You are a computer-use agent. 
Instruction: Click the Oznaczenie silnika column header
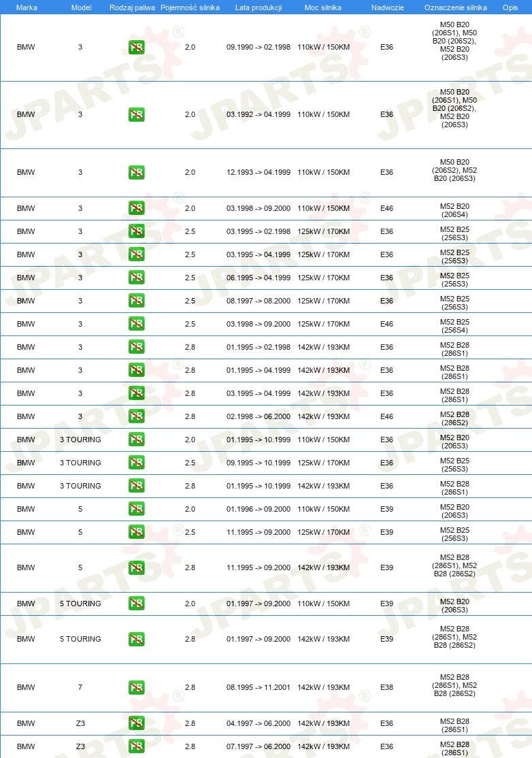pyautogui.click(x=456, y=7)
